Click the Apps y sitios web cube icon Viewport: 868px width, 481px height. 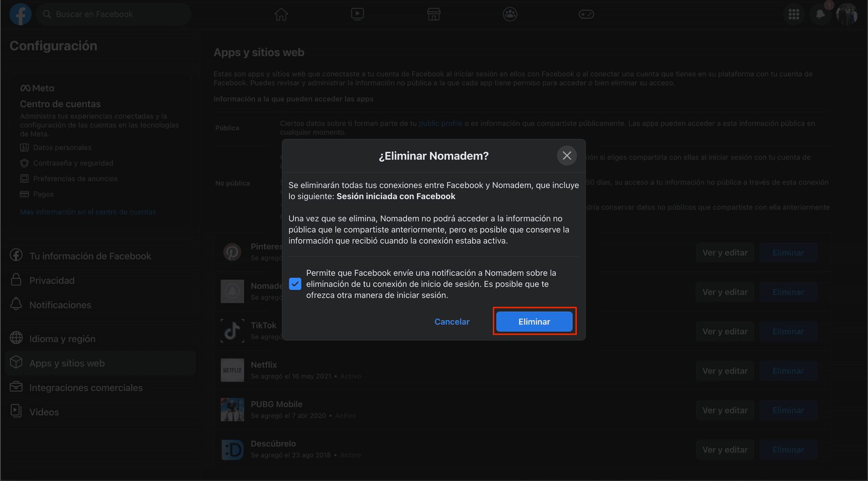pos(16,362)
